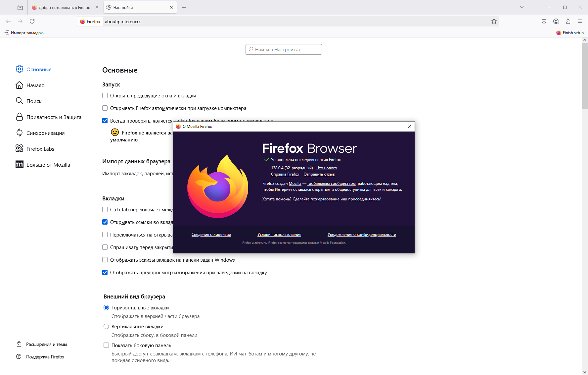Open глобальным сообществом link
The height and width of the screenshot is (375, 588).
click(332, 184)
